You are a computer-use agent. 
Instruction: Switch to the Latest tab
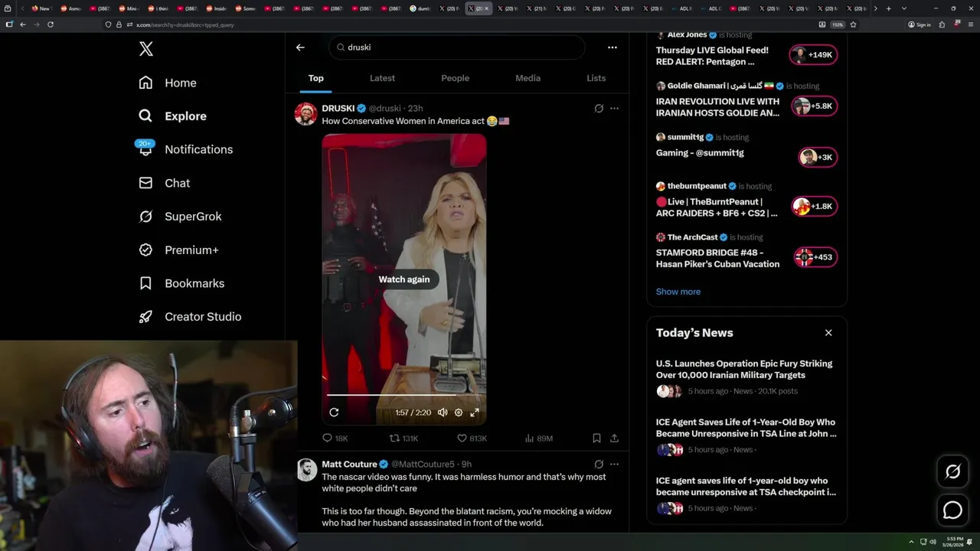(x=382, y=78)
